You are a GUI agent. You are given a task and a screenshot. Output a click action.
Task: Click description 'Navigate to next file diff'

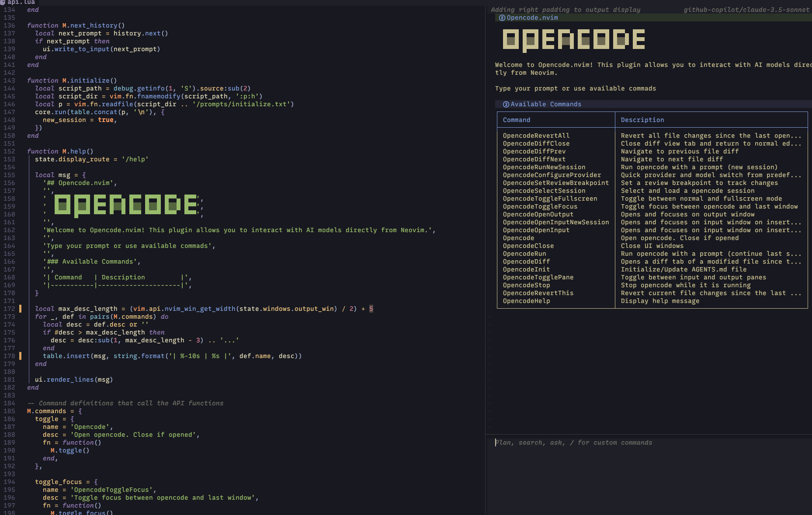tap(672, 159)
